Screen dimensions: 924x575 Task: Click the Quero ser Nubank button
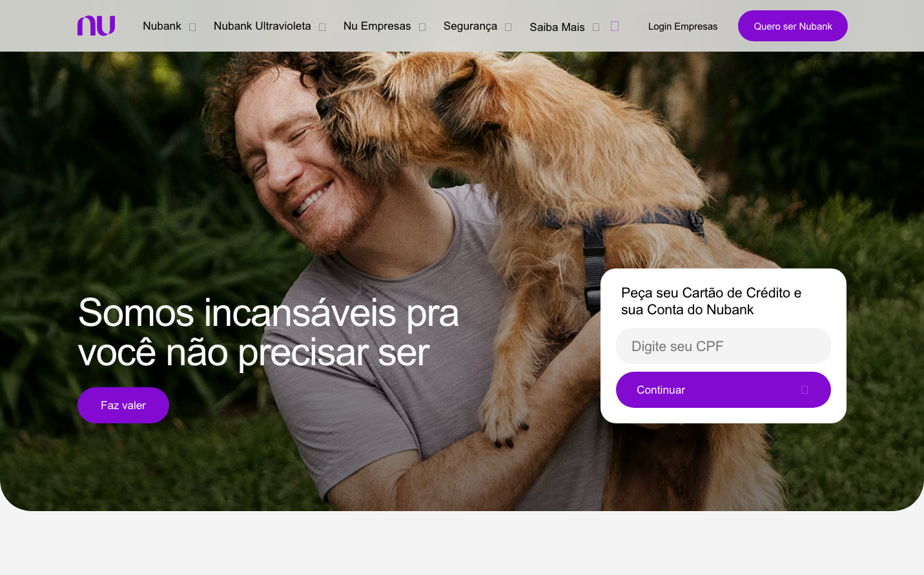pos(793,26)
